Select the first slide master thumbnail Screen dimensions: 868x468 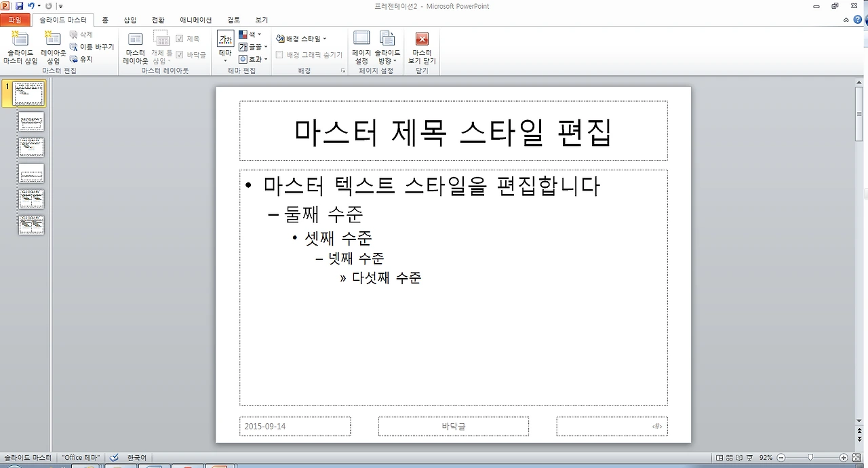pyautogui.click(x=27, y=93)
